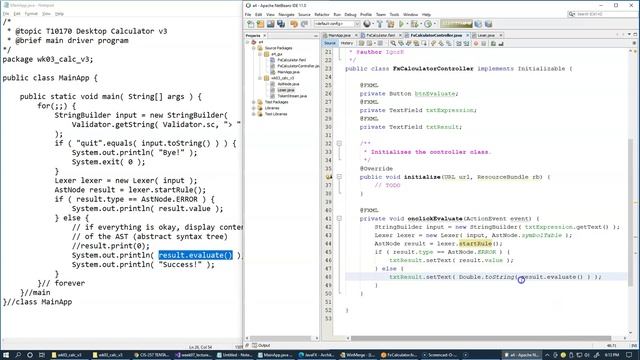640x360 pixels.
Task: Click the memory usage bar in toolbar
Action: [x=456, y=24]
